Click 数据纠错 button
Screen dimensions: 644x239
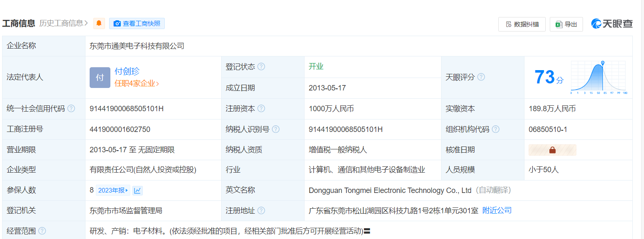click(x=522, y=24)
